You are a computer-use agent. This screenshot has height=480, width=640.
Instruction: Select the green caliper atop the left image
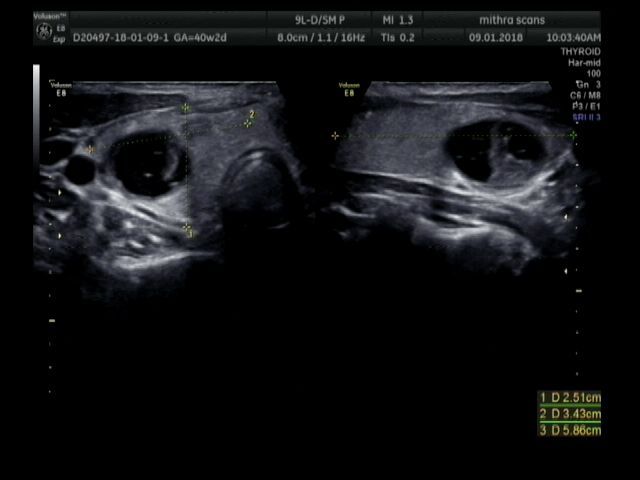(x=185, y=107)
